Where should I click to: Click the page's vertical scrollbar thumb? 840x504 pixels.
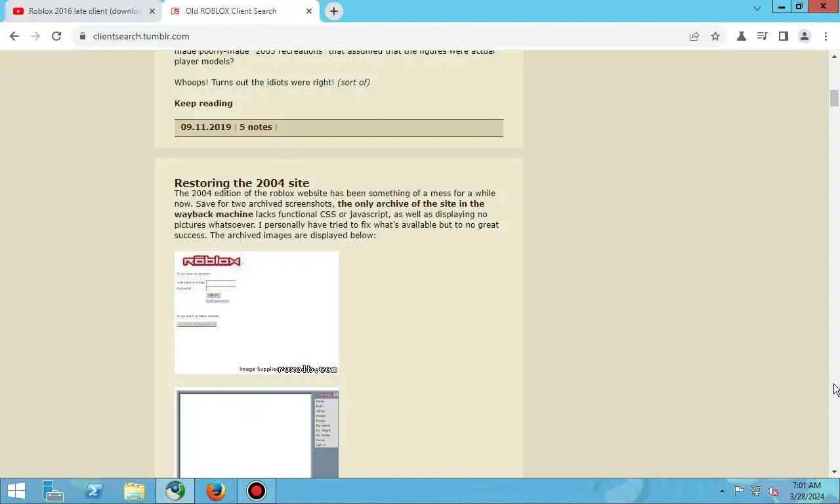[834, 98]
